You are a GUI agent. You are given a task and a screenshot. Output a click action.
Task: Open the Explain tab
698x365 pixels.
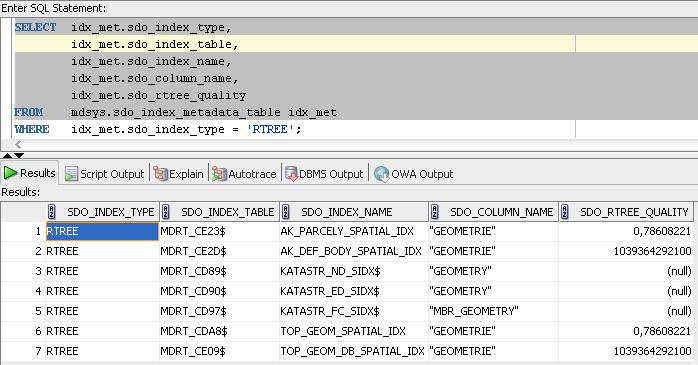[x=179, y=174]
